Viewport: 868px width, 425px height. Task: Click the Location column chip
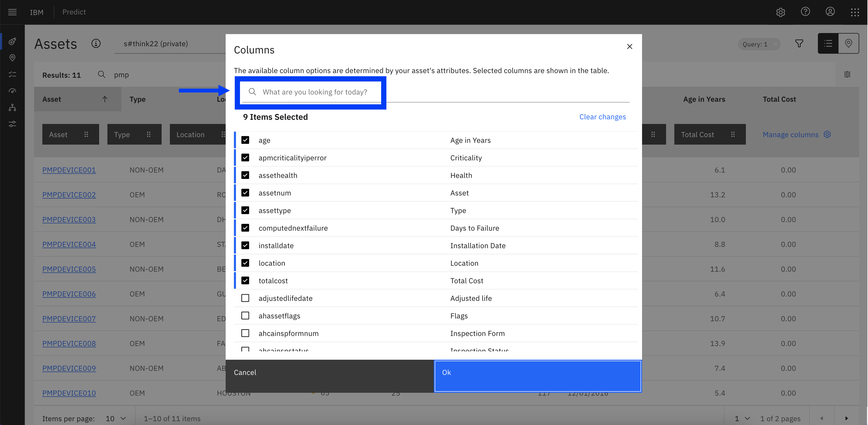[198, 134]
